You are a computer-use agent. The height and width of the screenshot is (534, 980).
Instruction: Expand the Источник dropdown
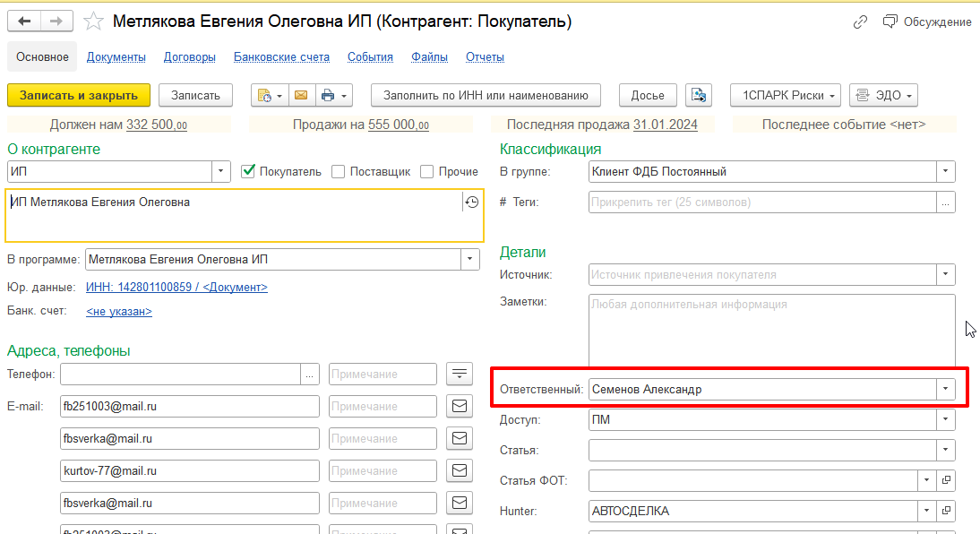(x=946, y=274)
